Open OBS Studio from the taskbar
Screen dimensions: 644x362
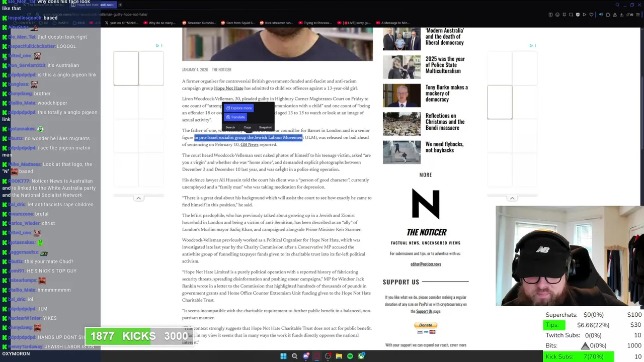click(328, 356)
